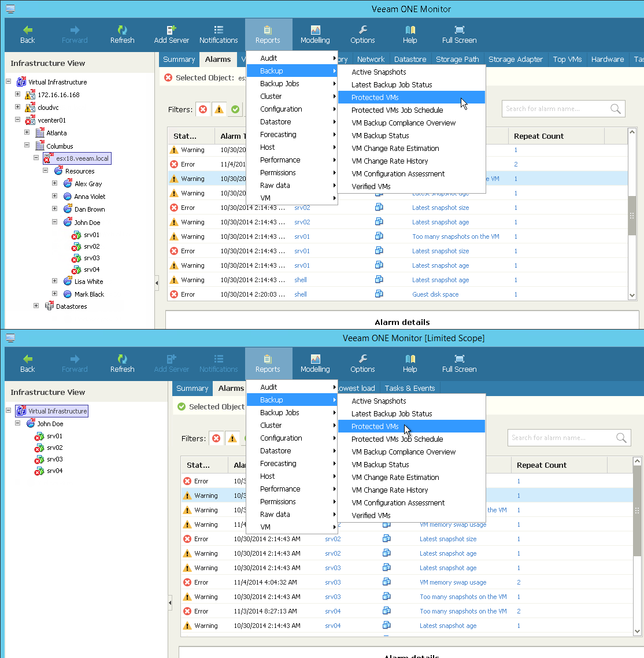The height and width of the screenshot is (658, 644).
Task: Switch to the Storage Path tab
Action: click(x=457, y=59)
